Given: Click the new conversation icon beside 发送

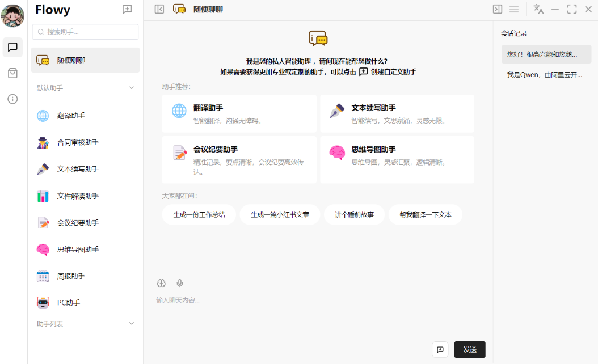Looking at the screenshot, I should click(440, 349).
